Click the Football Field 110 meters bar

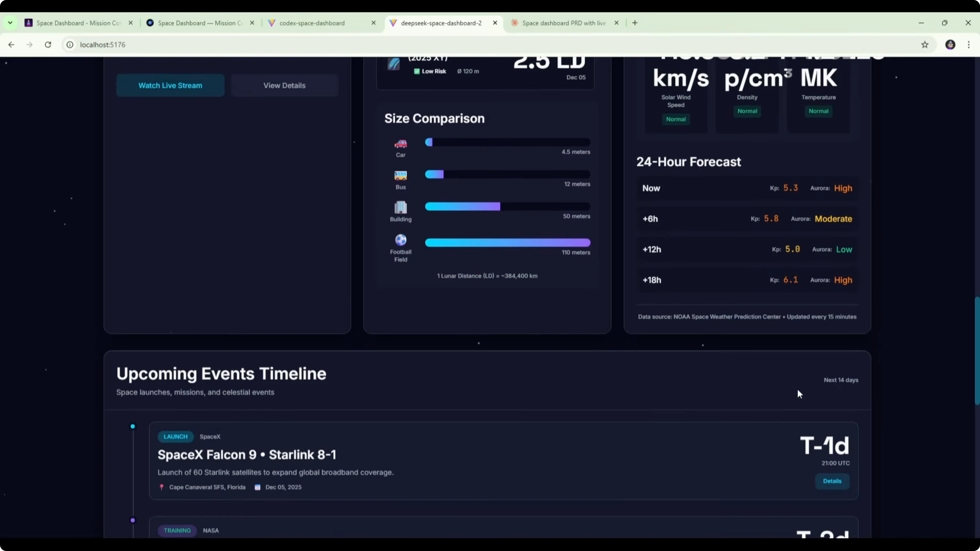point(508,242)
